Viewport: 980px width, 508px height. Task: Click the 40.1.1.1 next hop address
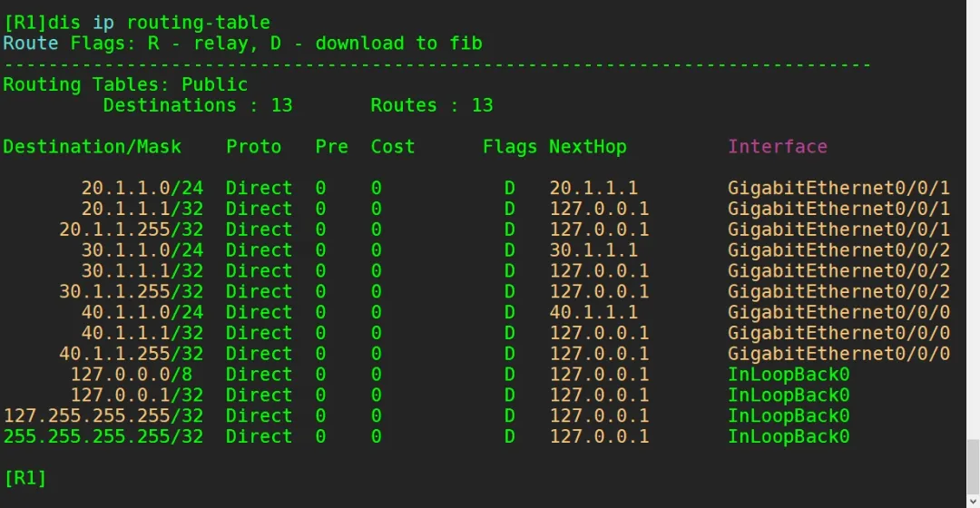click(x=593, y=313)
